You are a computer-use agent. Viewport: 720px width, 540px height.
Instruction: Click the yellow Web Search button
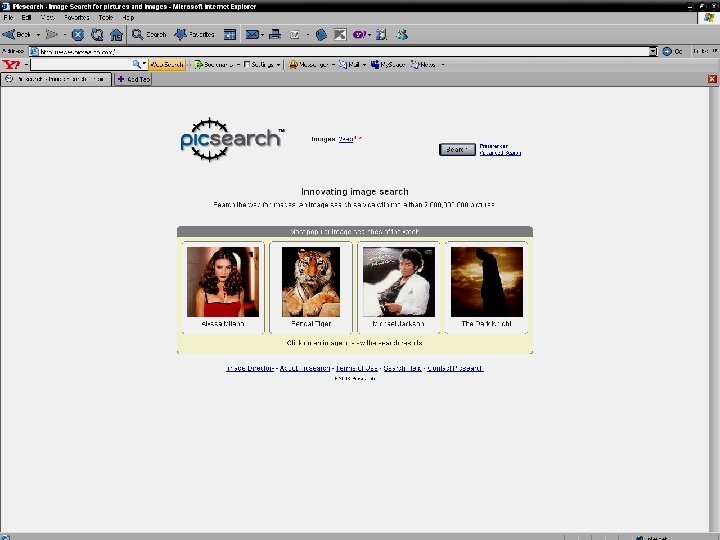click(167, 65)
